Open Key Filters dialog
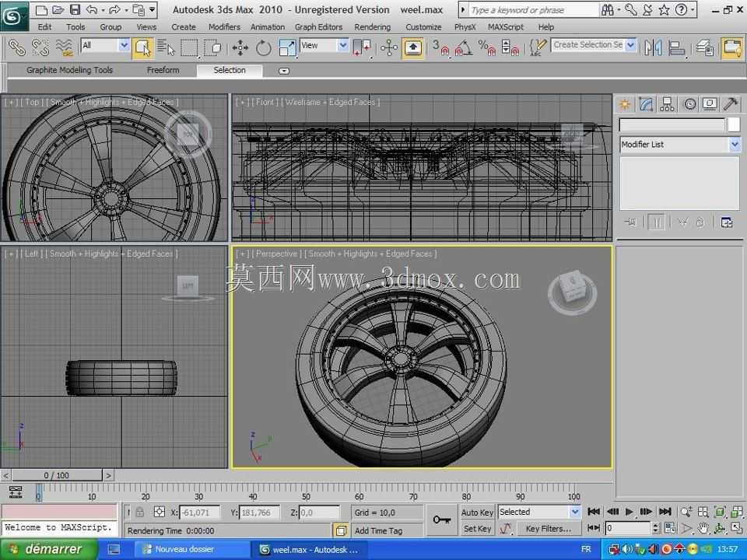 (x=549, y=529)
